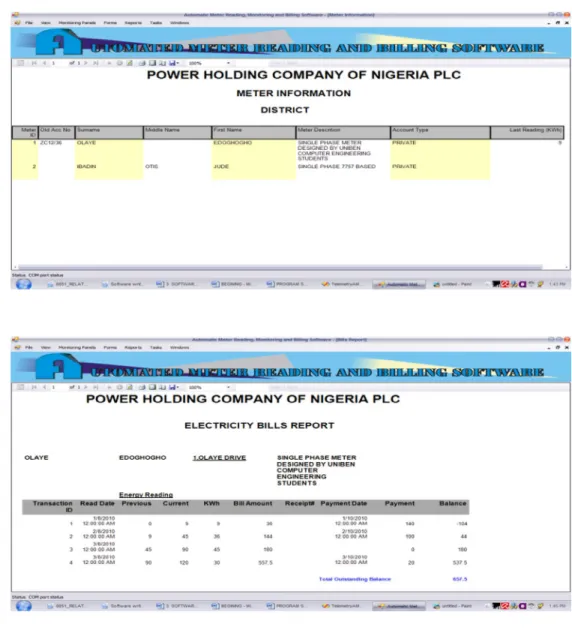Click the 557.5 bill amount value
The image size is (572, 633).
click(266, 563)
